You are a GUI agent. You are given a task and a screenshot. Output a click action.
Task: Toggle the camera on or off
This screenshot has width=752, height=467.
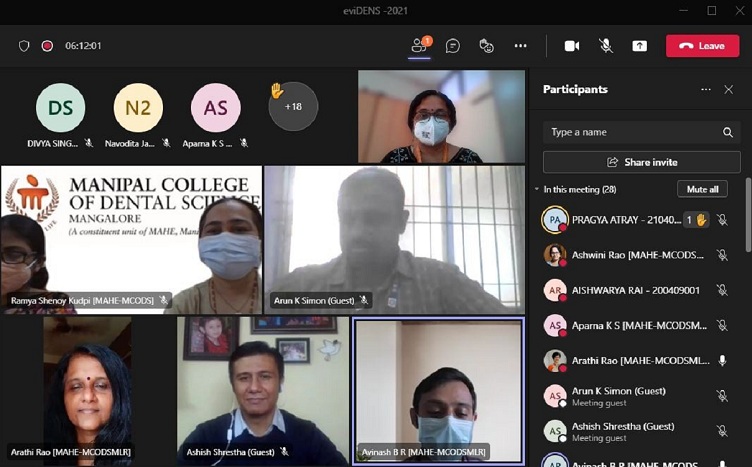[x=572, y=46]
